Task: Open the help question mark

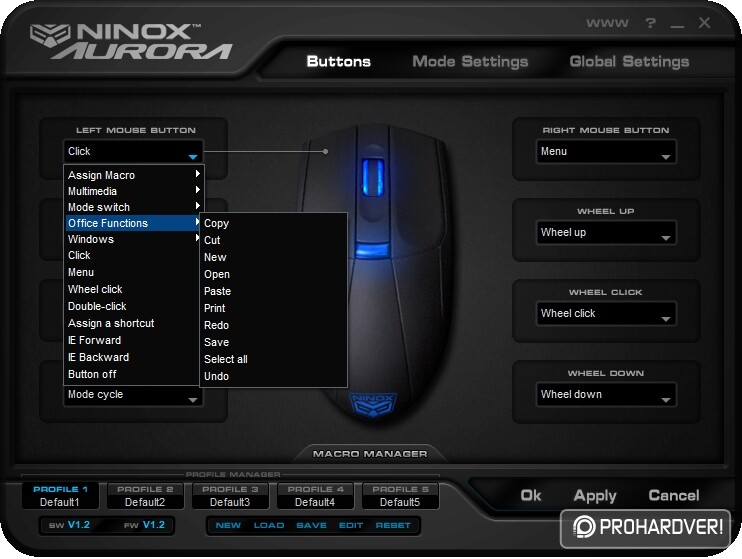Action: pos(651,23)
